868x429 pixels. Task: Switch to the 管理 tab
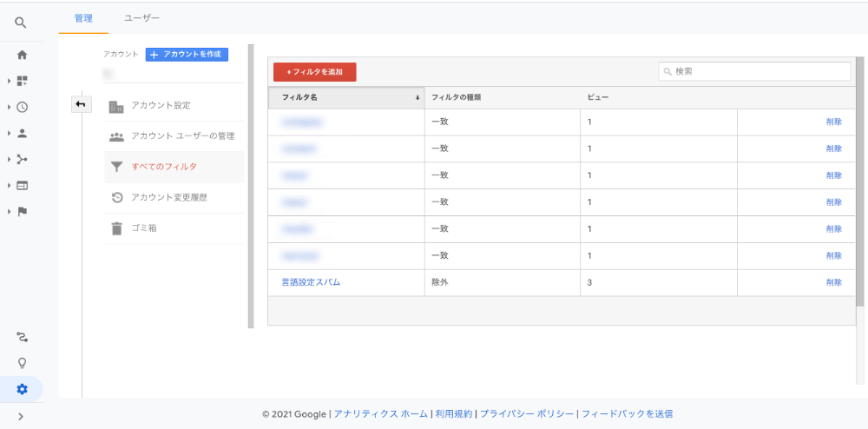point(83,18)
